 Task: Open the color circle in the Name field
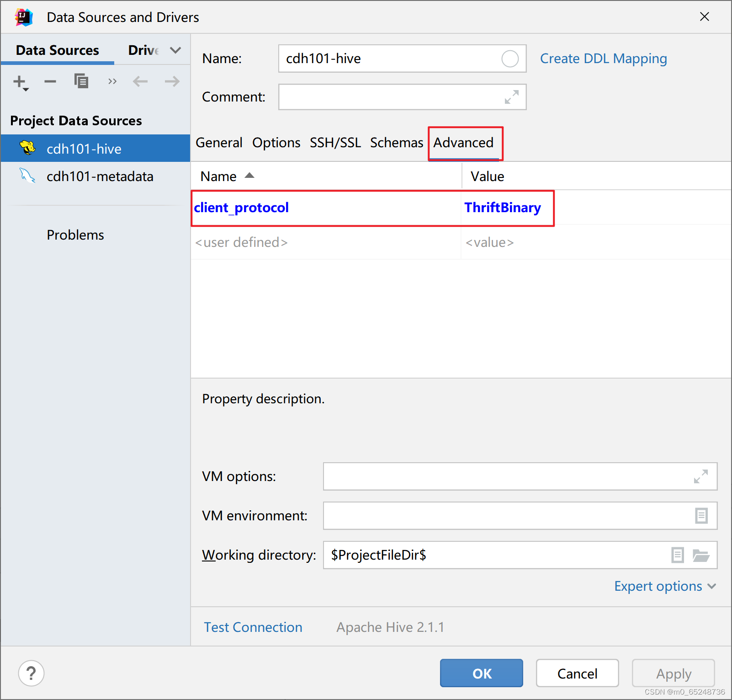click(x=510, y=59)
